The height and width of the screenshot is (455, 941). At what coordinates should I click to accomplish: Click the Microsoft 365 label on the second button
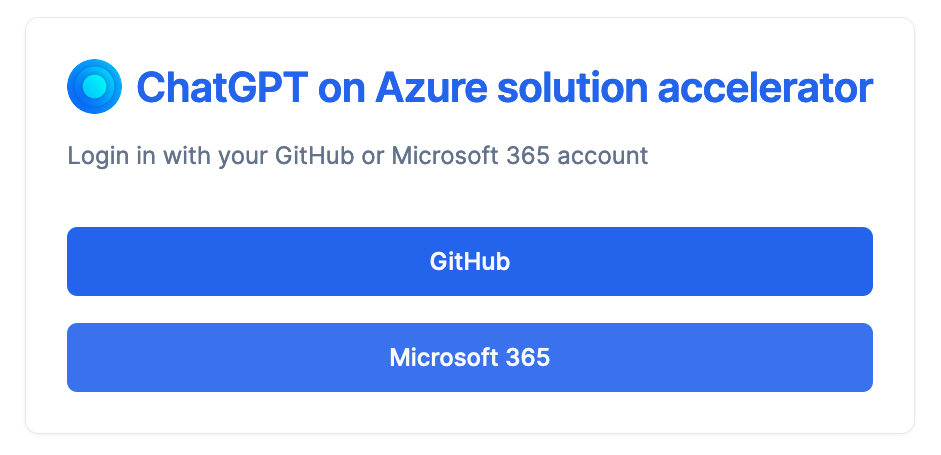[470, 357]
